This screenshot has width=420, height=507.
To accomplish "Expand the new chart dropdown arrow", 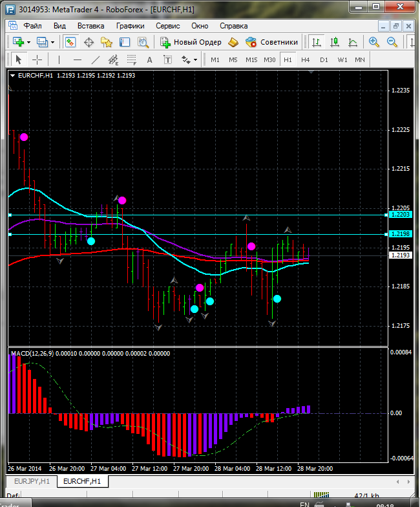I will point(28,42).
